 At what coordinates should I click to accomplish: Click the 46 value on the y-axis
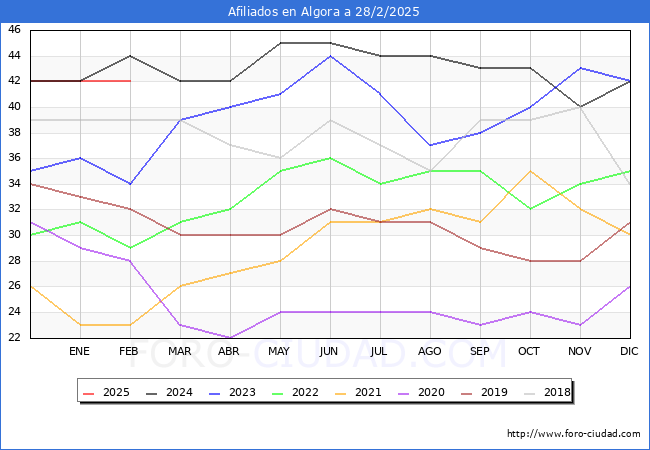click(x=14, y=30)
